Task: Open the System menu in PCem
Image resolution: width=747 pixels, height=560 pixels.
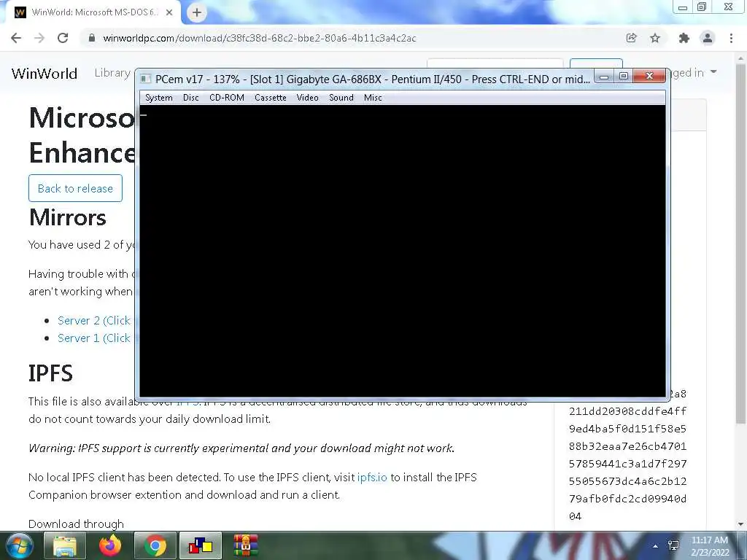Action: pyautogui.click(x=158, y=98)
